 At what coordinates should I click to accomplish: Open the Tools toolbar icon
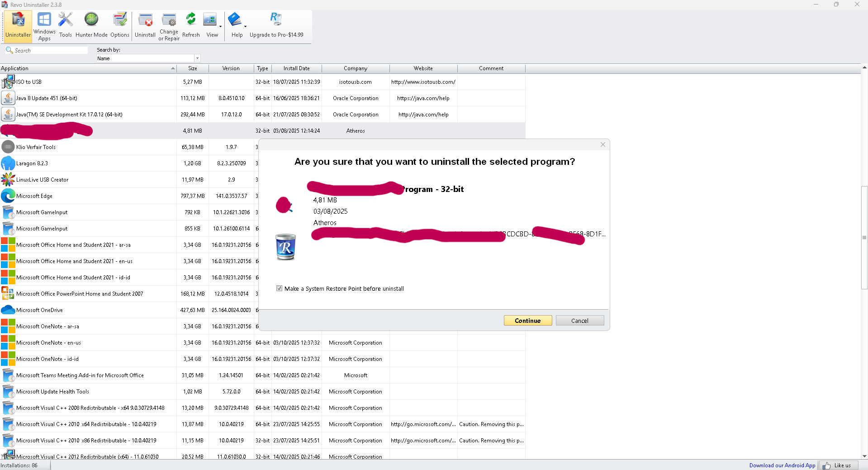tap(65, 26)
